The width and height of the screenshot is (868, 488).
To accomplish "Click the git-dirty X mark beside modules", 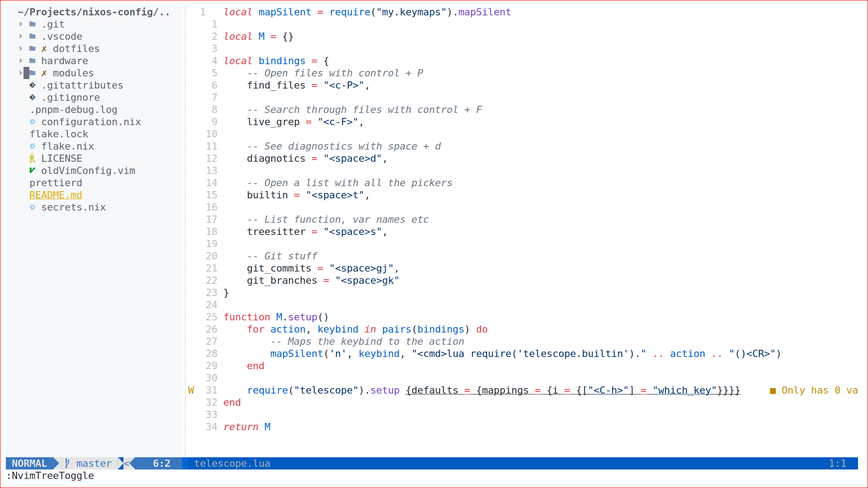I will coord(44,73).
